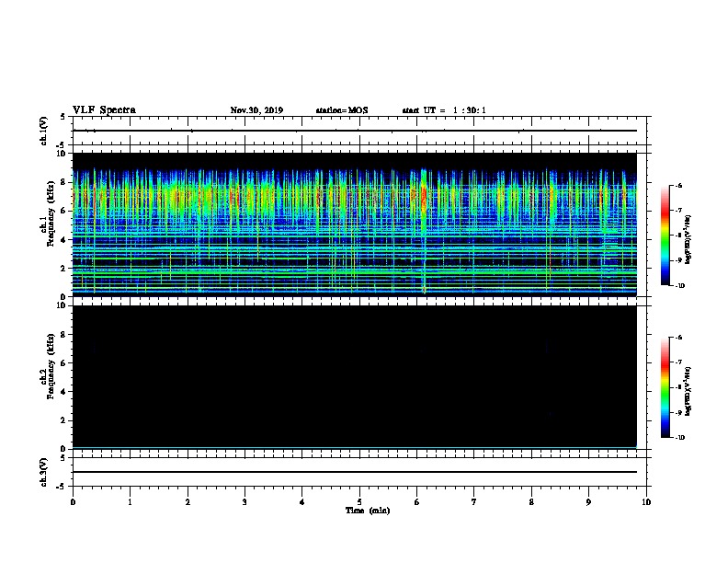Image resolution: width=728 pixels, height=563 pixels.
Task: Click the "ch.1(V)" axis label
Action: pyautogui.click(x=44, y=131)
